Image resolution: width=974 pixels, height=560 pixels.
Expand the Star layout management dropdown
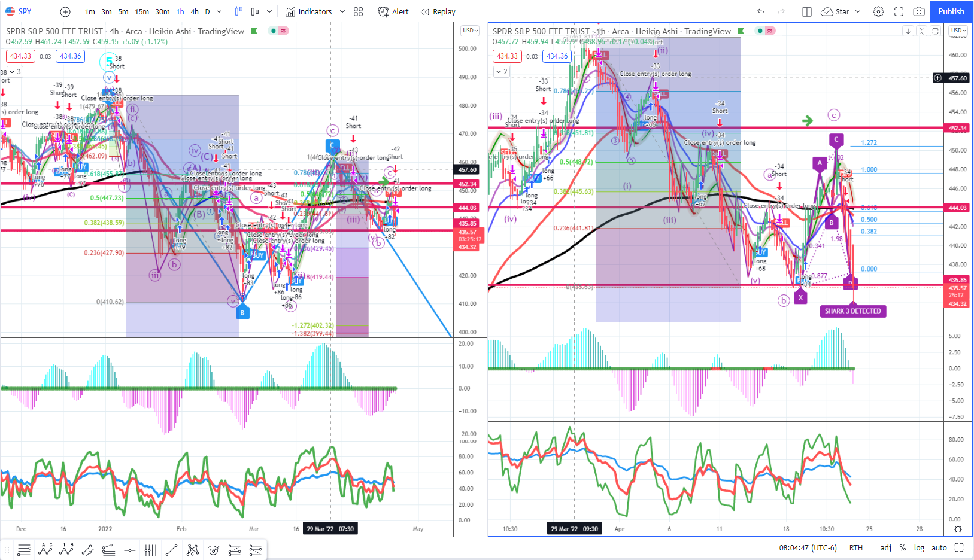[x=858, y=11]
